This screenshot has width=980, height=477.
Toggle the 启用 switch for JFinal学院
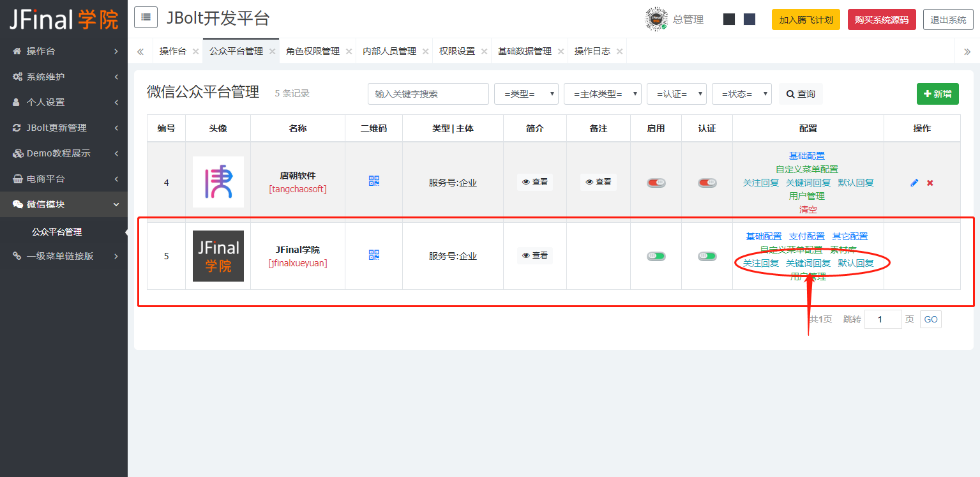656,256
